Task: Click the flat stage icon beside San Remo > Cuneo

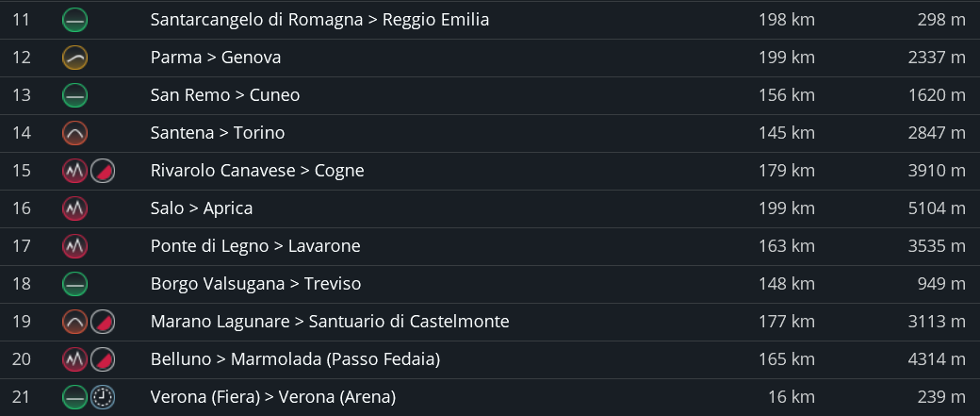Action: 75,95
